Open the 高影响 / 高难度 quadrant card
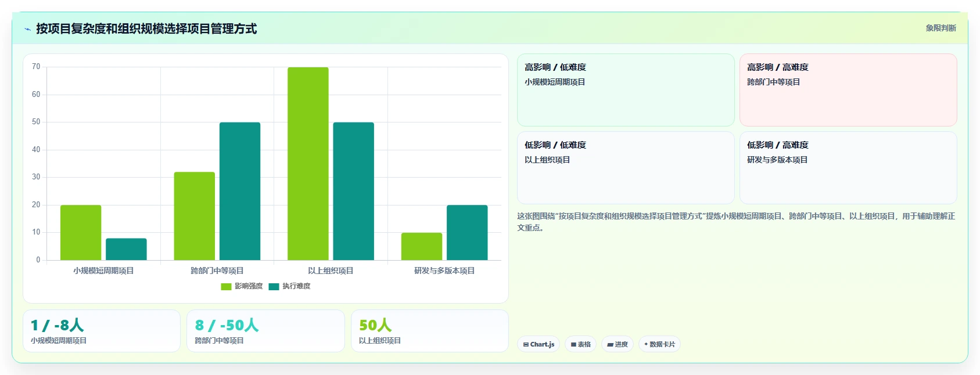Screen dimensions: 980x375 (848, 90)
